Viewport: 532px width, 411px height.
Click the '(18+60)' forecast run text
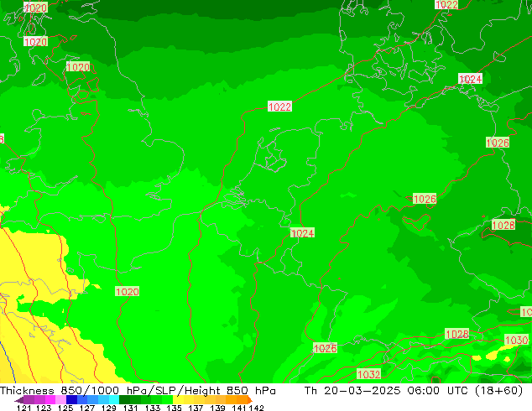(x=498, y=391)
